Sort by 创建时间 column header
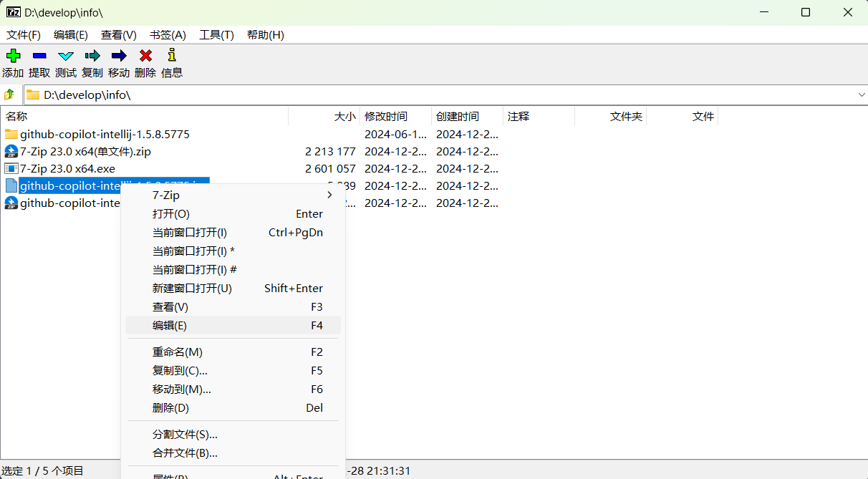 point(467,116)
